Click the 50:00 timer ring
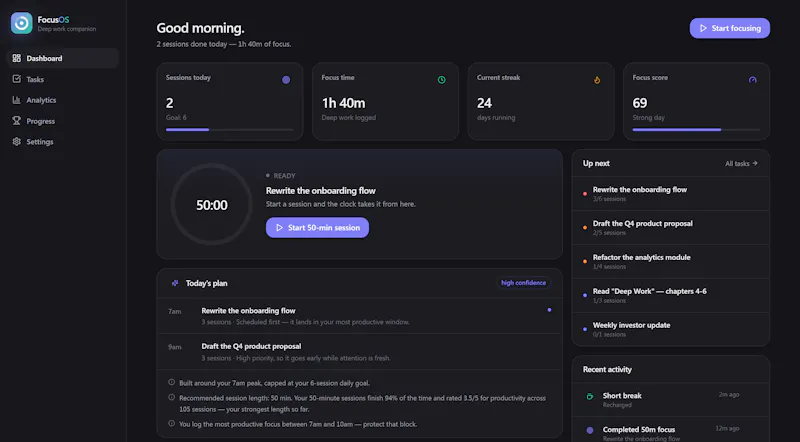The image size is (800, 442). pos(212,205)
